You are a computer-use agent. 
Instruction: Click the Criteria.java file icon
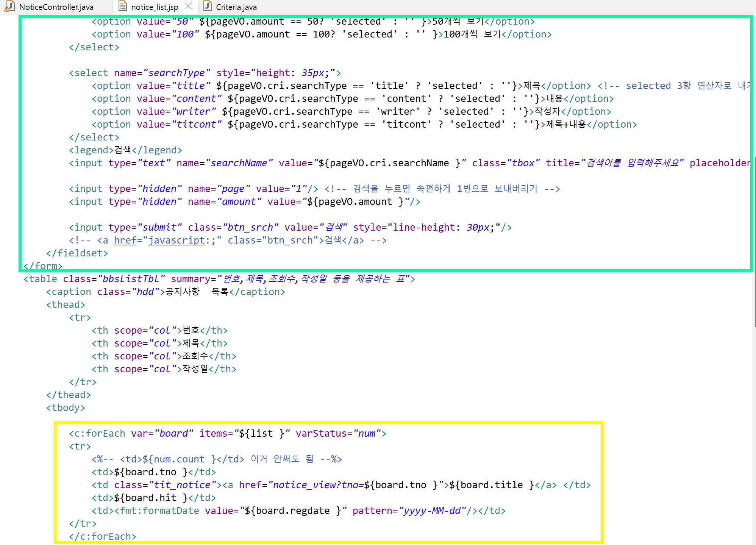(x=207, y=6)
